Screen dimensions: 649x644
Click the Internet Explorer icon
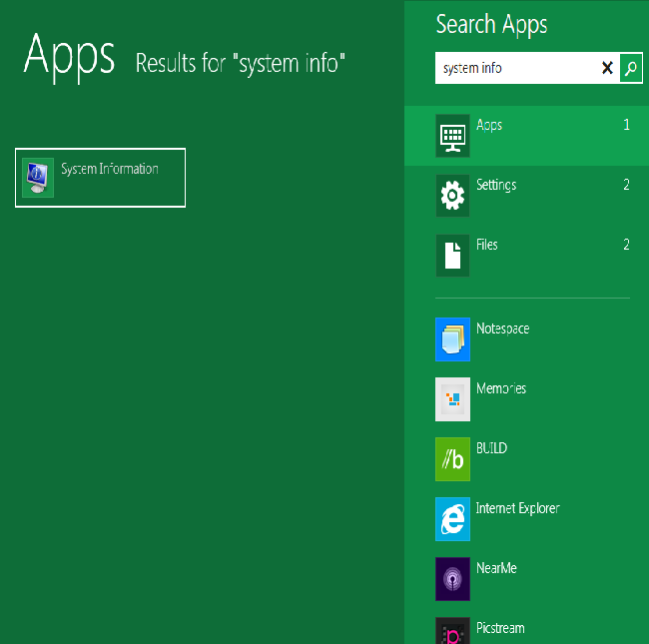(452, 519)
